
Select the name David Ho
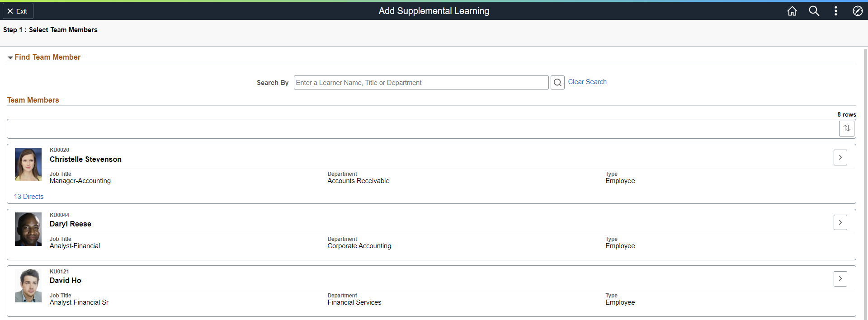point(66,280)
